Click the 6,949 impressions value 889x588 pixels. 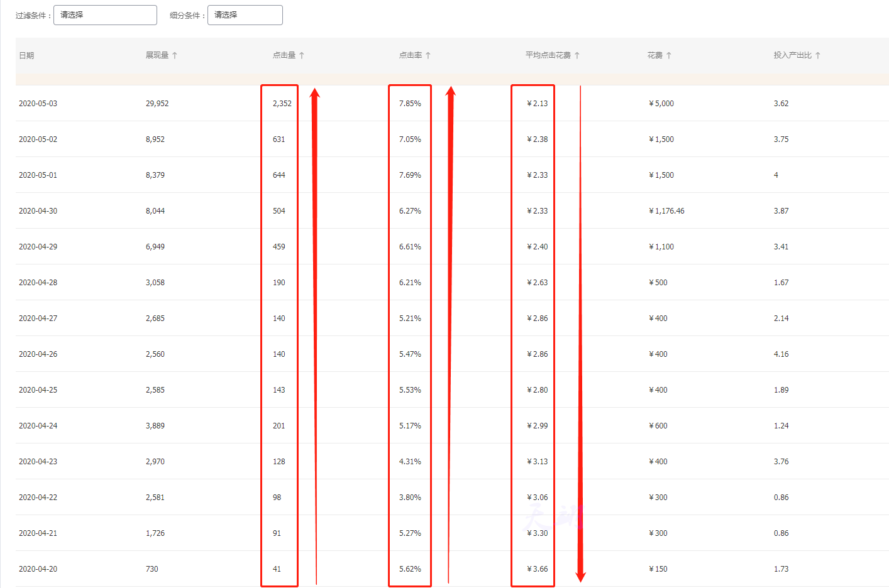(x=155, y=247)
